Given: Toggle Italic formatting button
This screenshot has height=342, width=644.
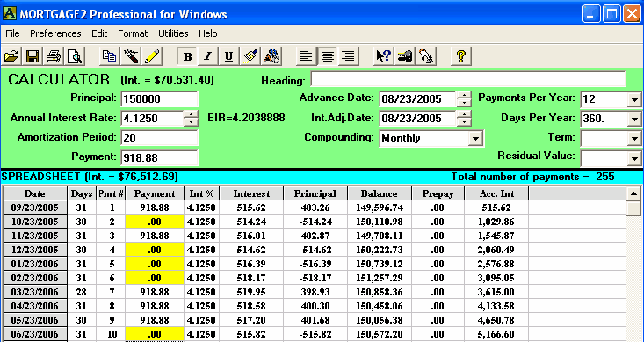Looking at the screenshot, I should tap(208, 56).
